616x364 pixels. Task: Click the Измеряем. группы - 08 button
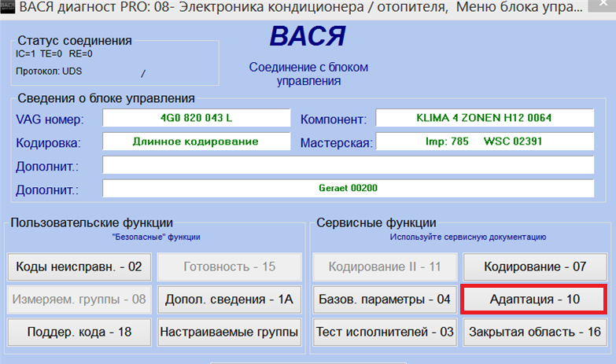(x=79, y=300)
